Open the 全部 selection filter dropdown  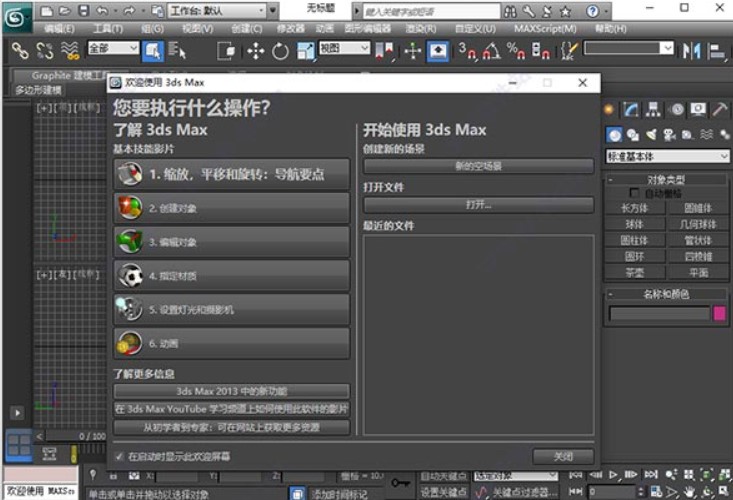[114, 48]
